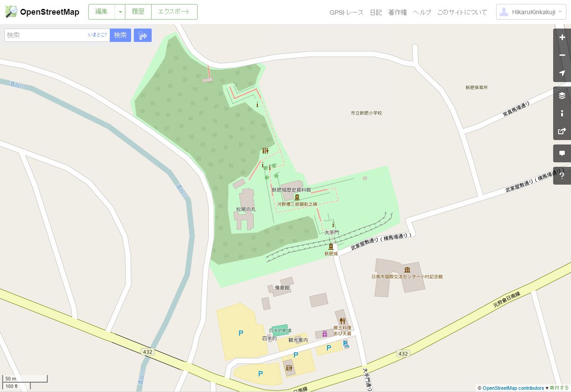571x392 pixels.
Task: Open the map layers panel
Action: pos(562,95)
